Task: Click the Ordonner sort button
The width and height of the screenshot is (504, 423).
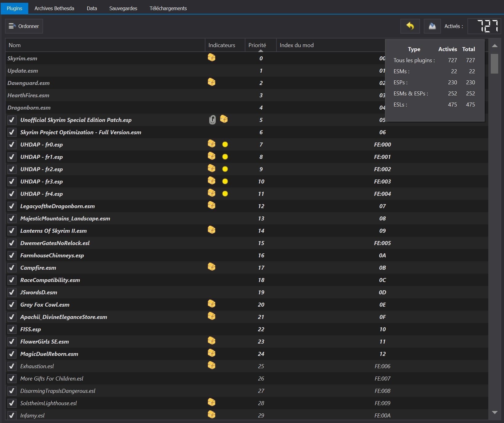Action: (24, 26)
